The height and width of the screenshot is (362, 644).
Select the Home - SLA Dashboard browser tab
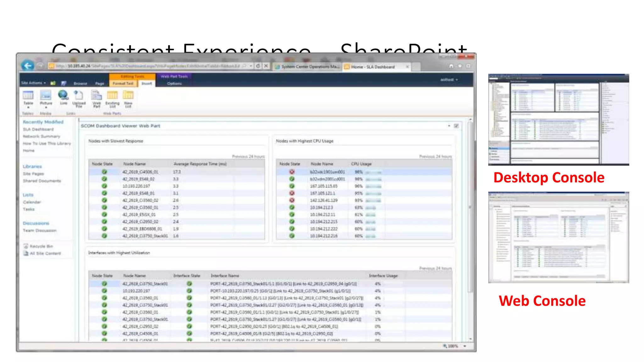click(x=373, y=67)
